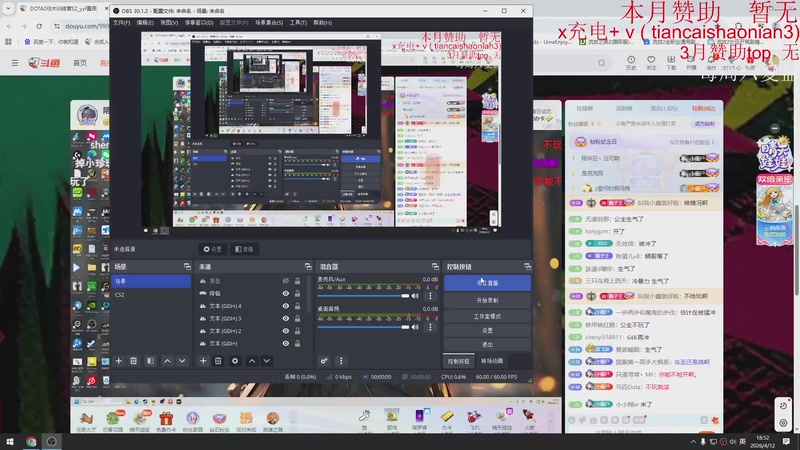Screen dimensions: 800x450
Task: Toggle lock on the hidden first source
Action: point(297,281)
